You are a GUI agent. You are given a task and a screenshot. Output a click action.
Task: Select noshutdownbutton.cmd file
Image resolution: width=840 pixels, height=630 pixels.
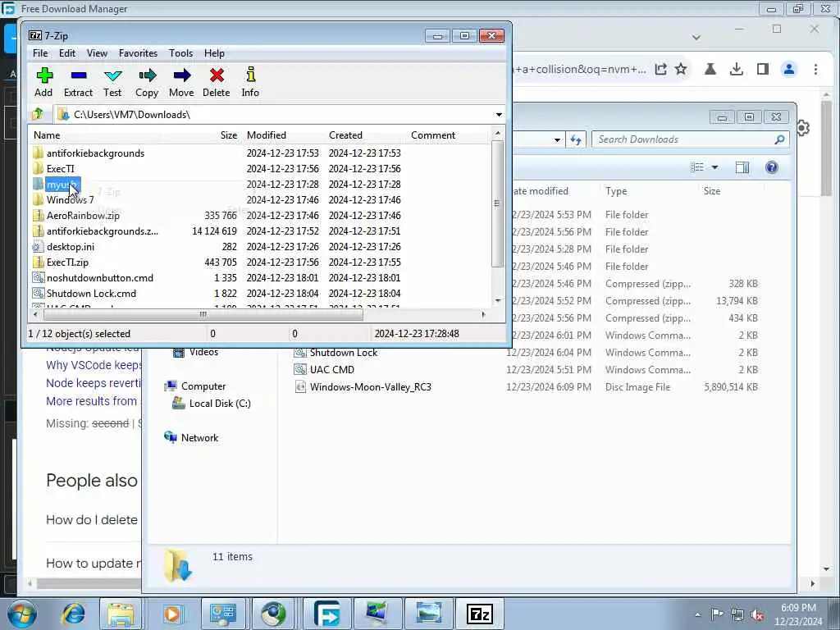99,277
